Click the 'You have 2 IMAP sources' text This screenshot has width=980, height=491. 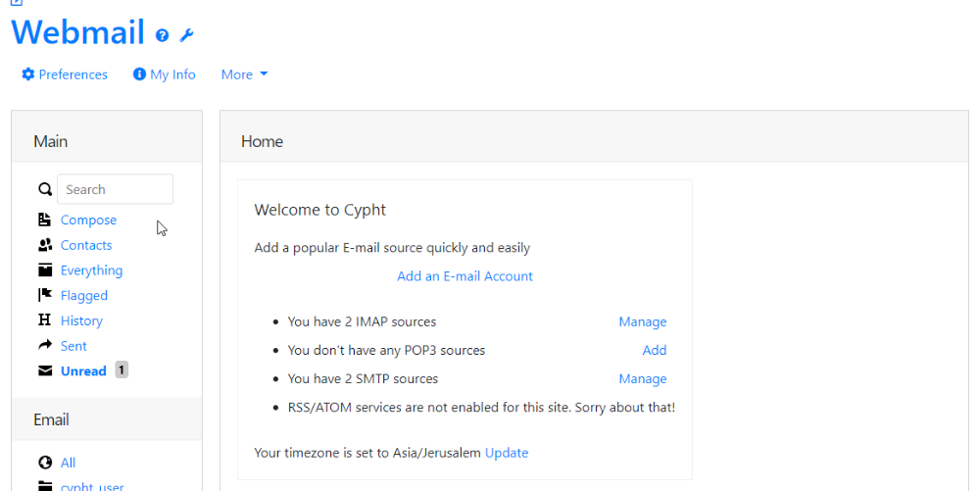[362, 321]
